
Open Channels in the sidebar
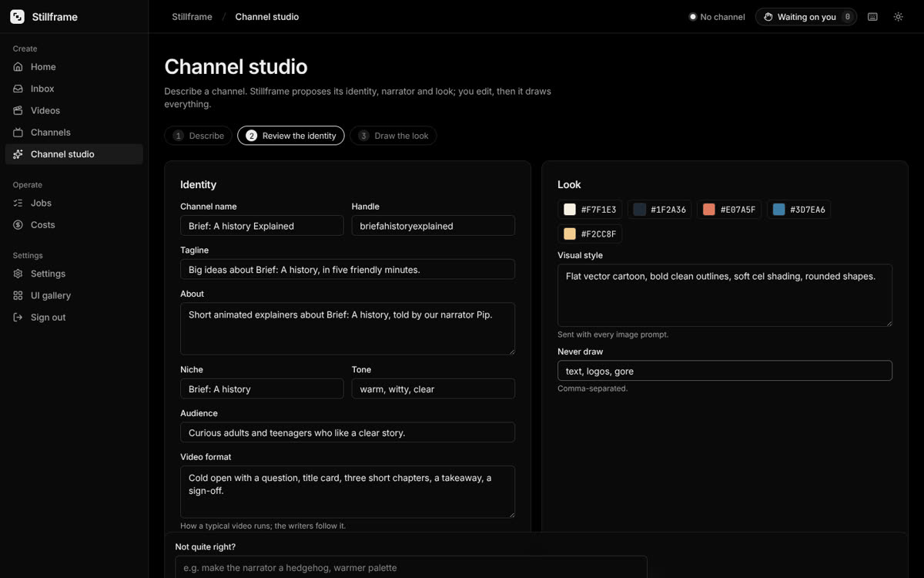[x=74, y=133]
